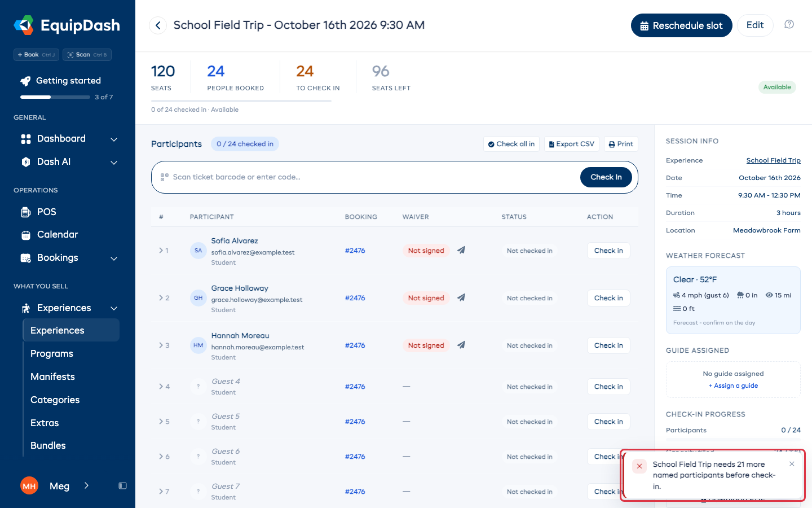
Task: Go back using the back arrow
Action: pos(158,25)
